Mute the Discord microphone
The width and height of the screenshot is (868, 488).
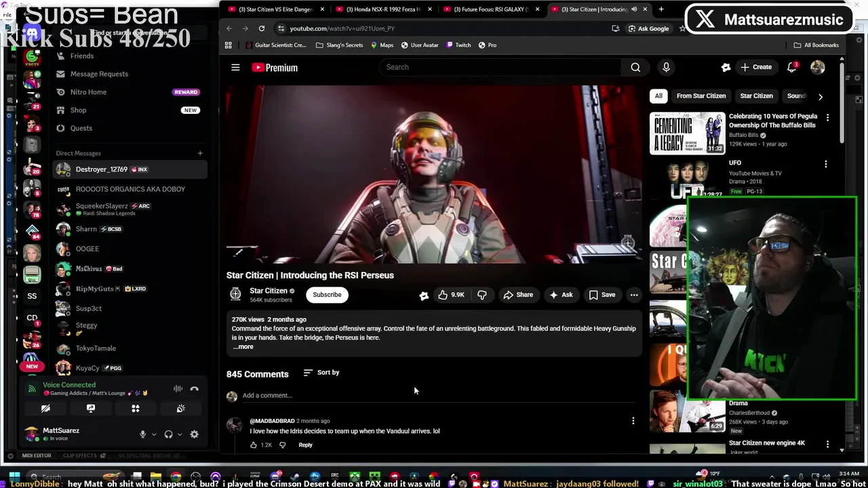pyautogui.click(x=142, y=434)
